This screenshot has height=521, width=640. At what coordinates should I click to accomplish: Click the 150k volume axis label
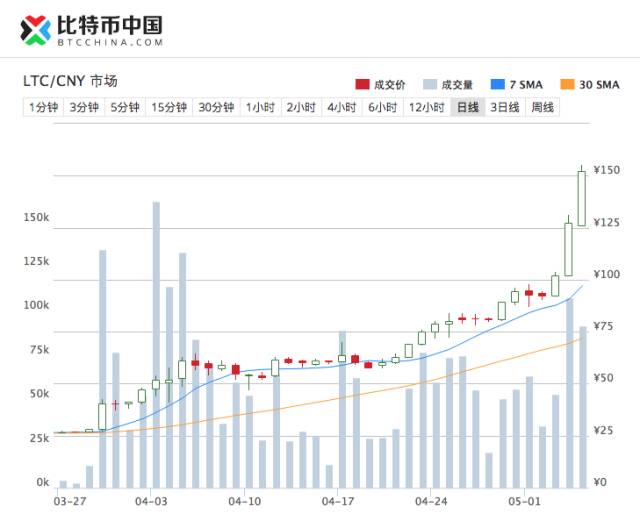pyautogui.click(x=36, y=217)
